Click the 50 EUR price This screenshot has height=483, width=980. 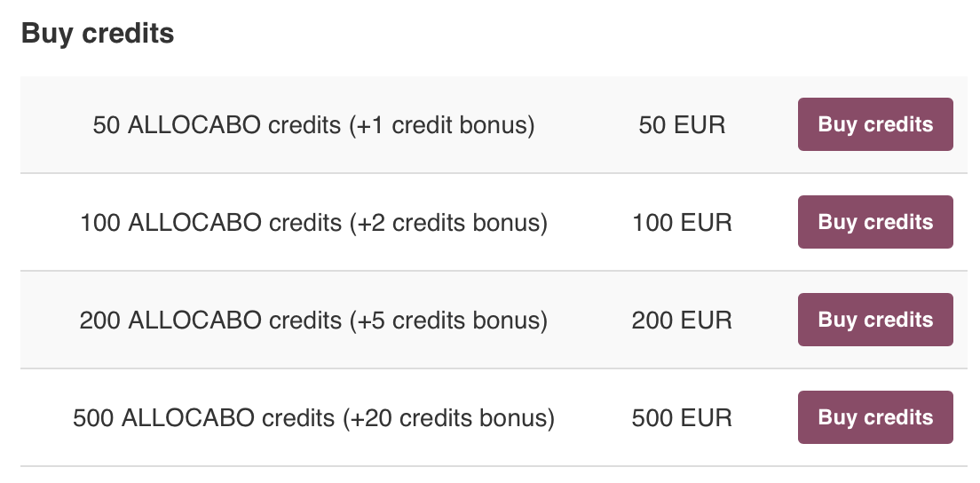pyautogui.click(x=682, y=125)
